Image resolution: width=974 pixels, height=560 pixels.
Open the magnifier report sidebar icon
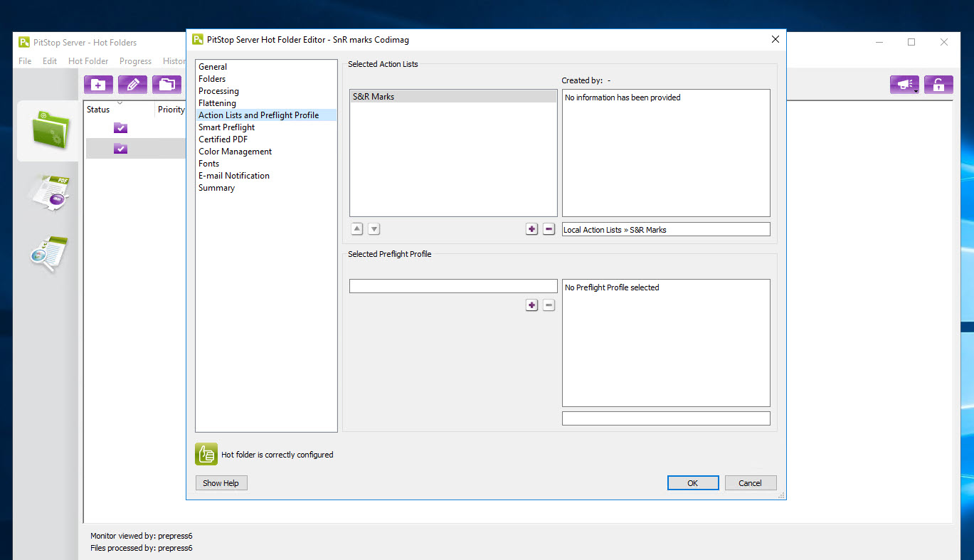pyautogui.click(x=49, y=254)
